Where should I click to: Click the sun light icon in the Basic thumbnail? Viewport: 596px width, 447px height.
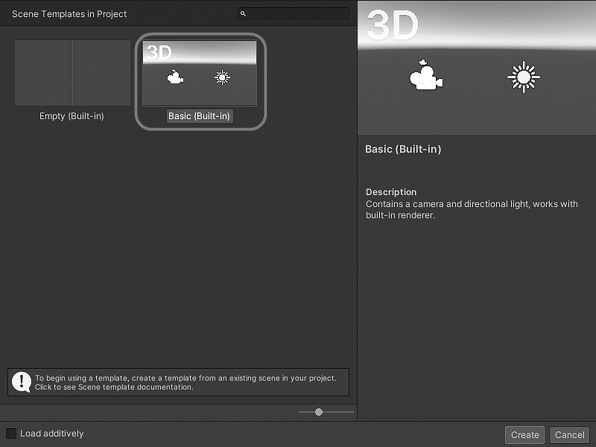pos(222,78)
